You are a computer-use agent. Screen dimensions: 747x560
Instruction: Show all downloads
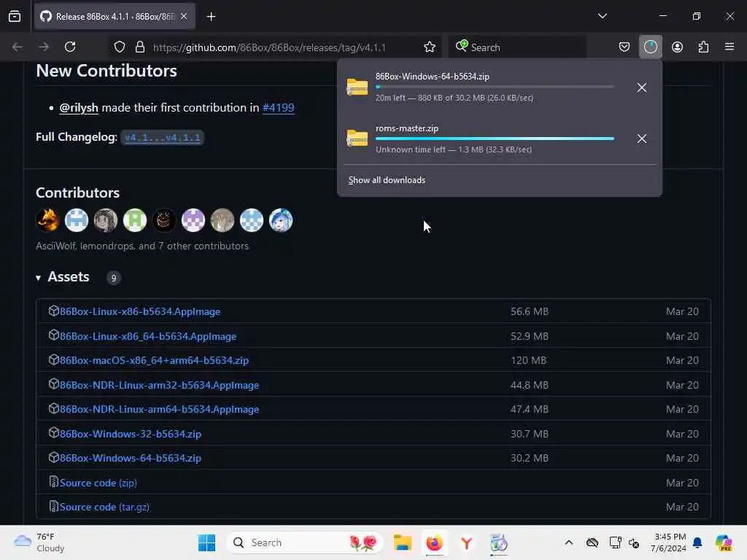point(387,180)
